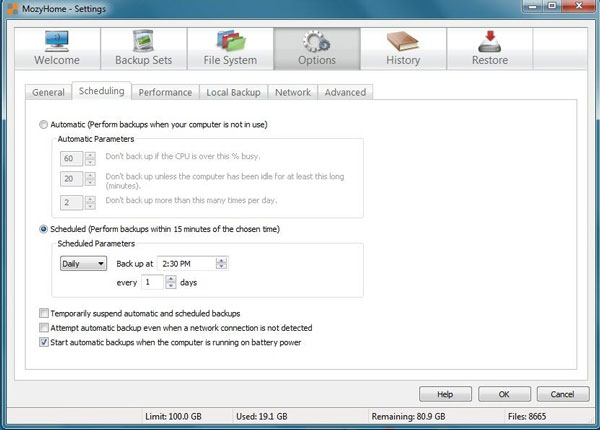Click the Limit: 100.0 GB status text
Image resolution: width=600 pixels, height=430 pixels.
(173, 416)
